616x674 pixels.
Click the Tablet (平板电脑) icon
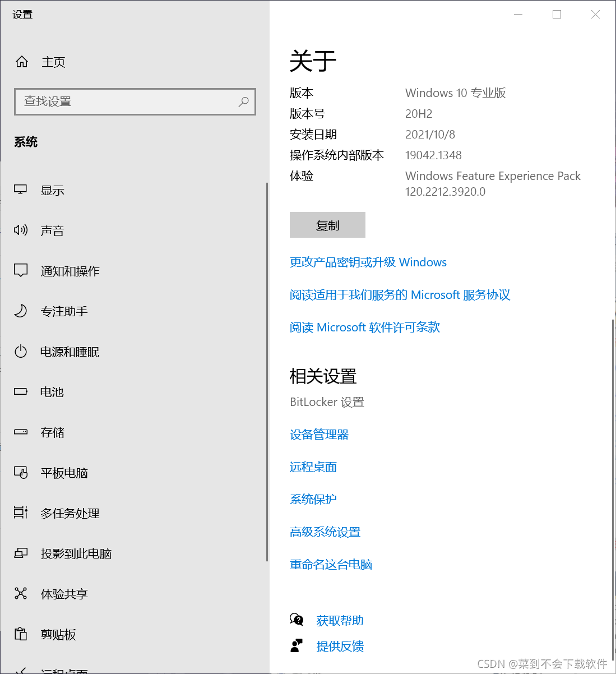pos(21,473)
